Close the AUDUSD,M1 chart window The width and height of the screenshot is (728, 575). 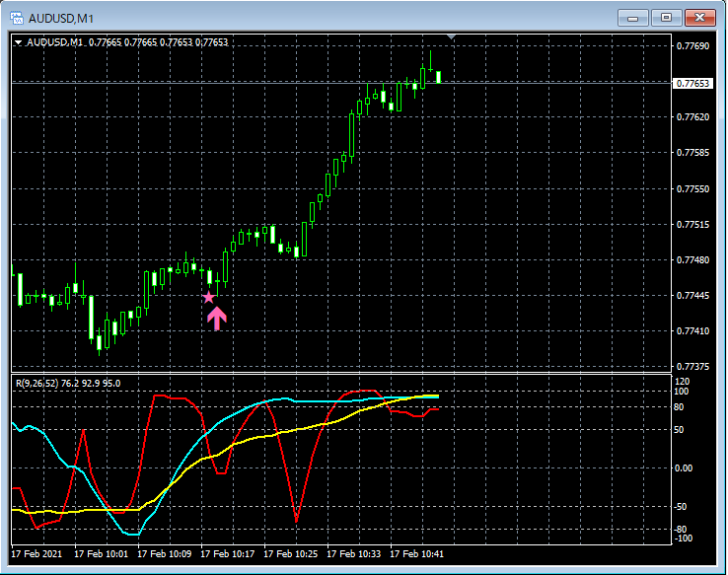[700, 18]
